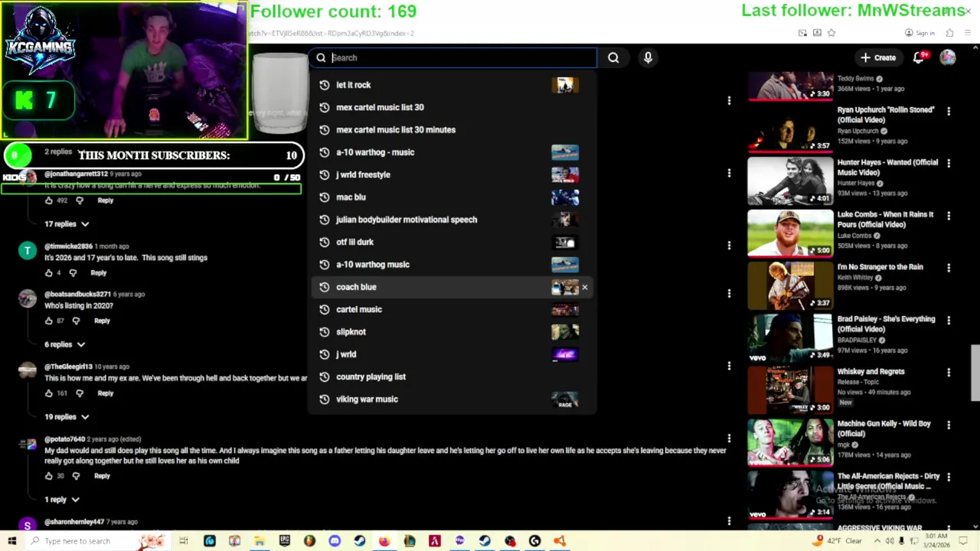Open Keith Whitley rain song thumbnail

point(790,285)
